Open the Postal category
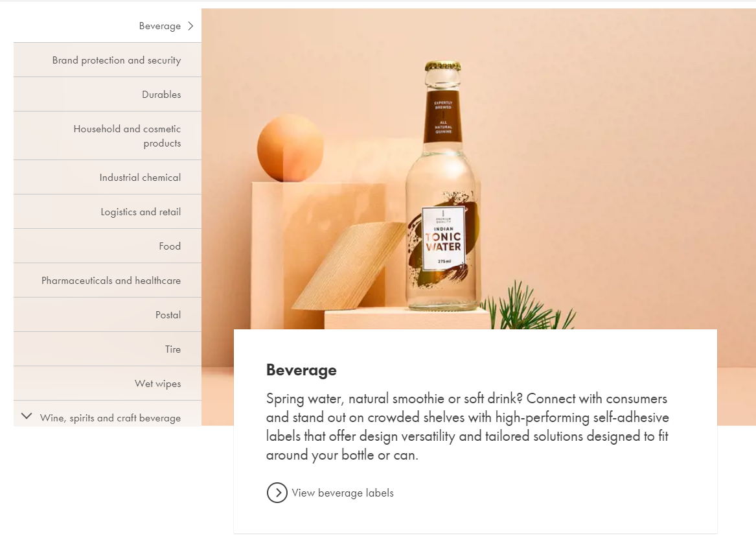The height and width of the screenshot is (540, 756). (108, 314)
